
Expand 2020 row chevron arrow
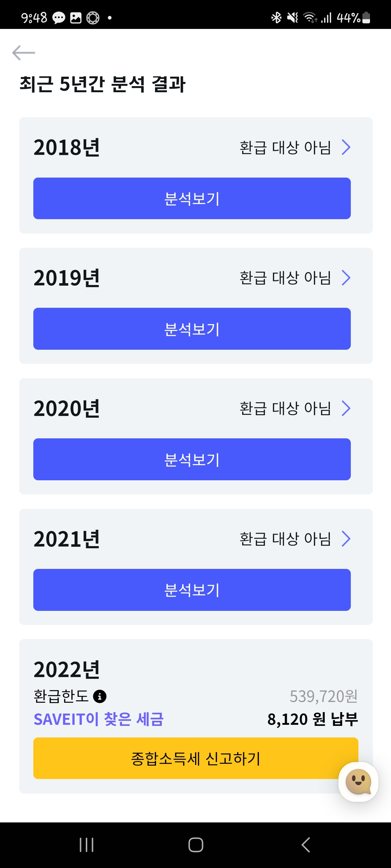(x=346, y=408)
